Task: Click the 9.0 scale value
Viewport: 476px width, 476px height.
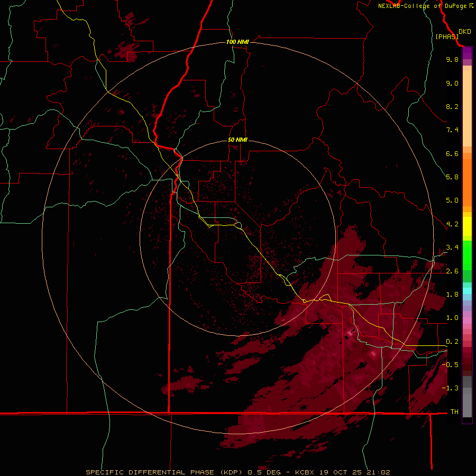Action: tap(452, 83)
